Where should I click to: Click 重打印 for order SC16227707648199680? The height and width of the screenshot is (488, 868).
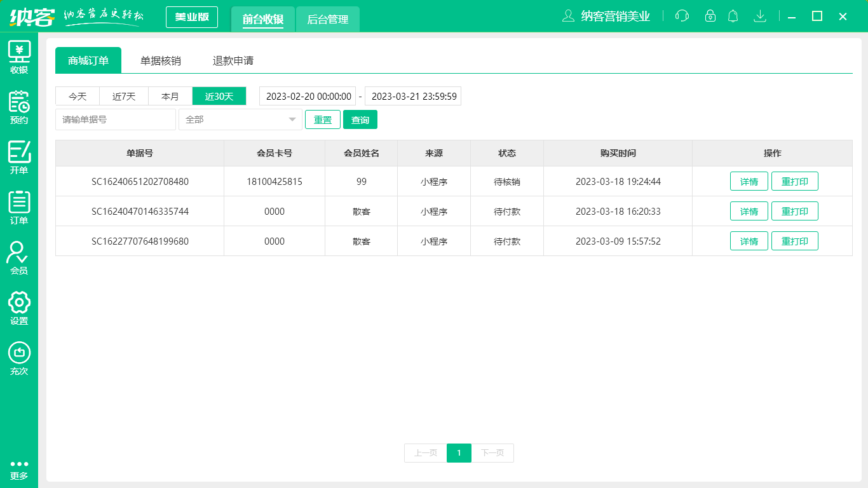(795, 241)
